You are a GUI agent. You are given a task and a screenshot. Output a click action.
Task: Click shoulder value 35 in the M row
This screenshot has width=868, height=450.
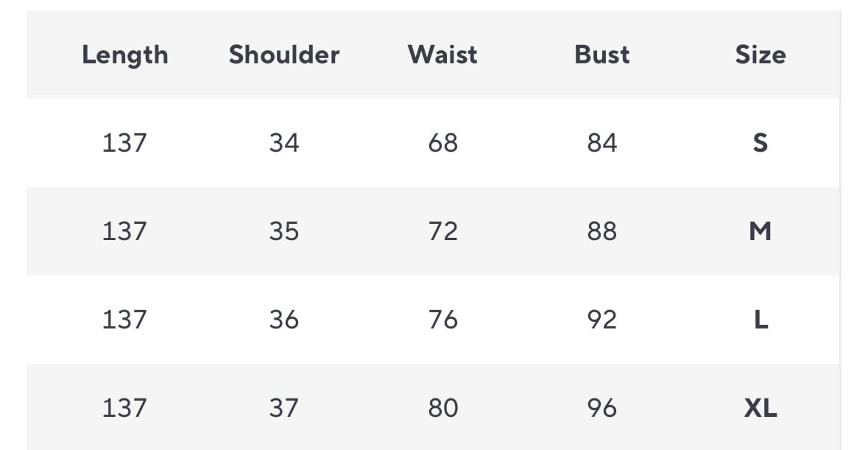[x=284, y=231]
